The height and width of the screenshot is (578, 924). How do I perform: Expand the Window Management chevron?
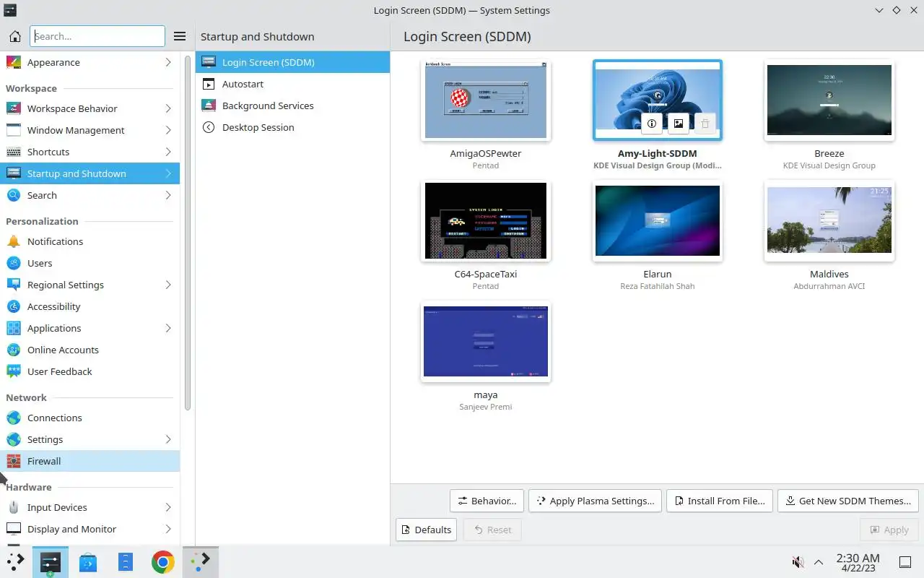coord(168,130)
